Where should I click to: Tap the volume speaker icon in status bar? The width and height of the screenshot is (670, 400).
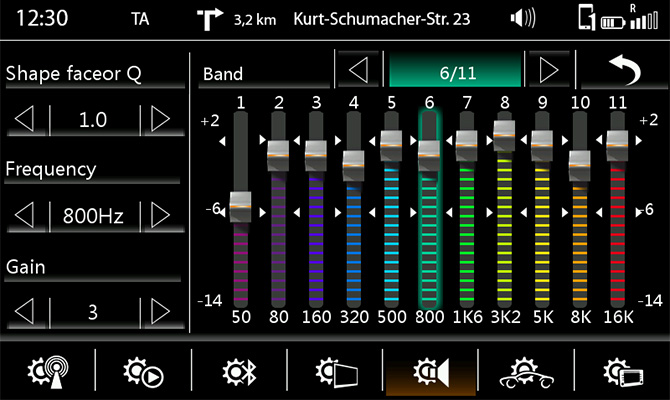pyautogui.click(x=522, y=18)
